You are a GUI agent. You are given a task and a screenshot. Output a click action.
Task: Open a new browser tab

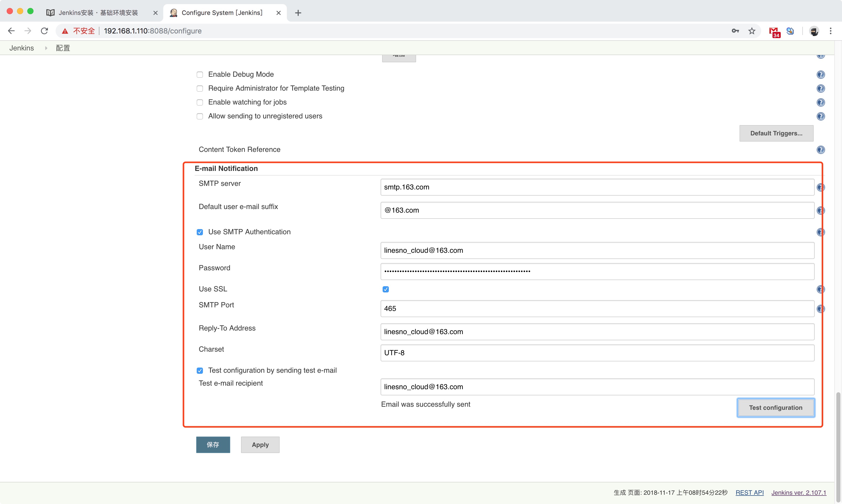[298, 13]
